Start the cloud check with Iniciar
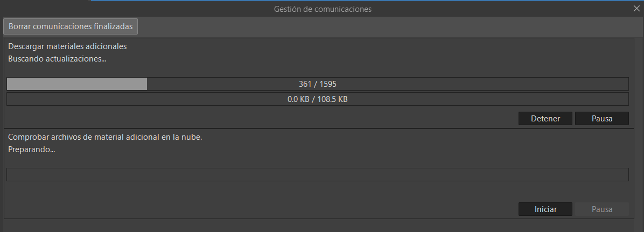 [x=545, y=209]
